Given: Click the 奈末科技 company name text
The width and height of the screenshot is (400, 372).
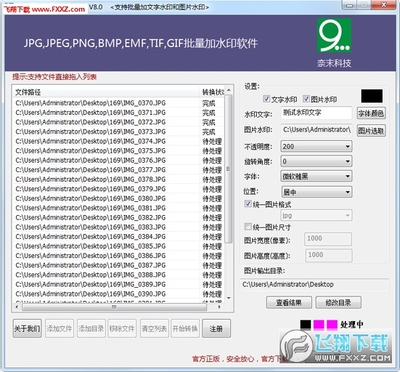Looking at the screenshot, I should [334, 63].
